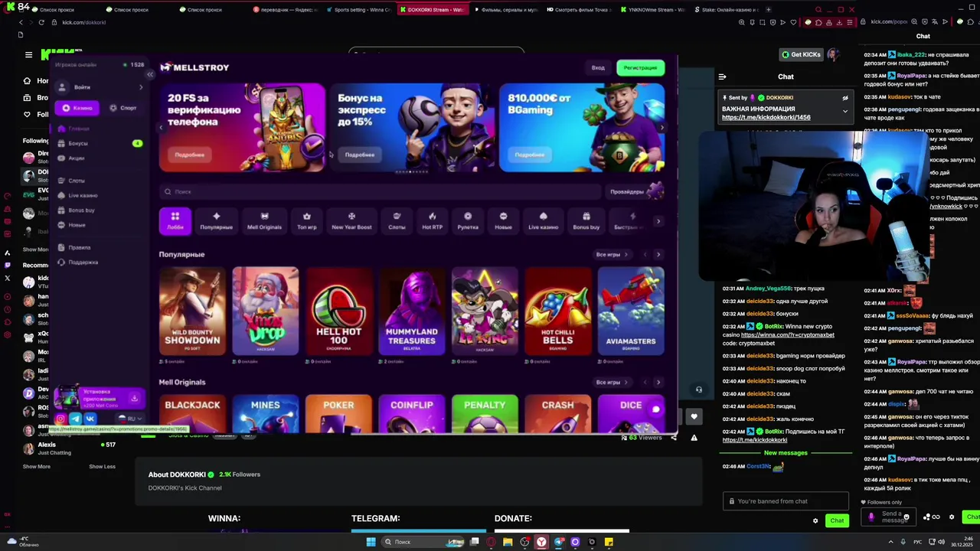The height and width of the screenshot is (551, 980).
Task: Go to next page of Популярные games
Action: 658,254
